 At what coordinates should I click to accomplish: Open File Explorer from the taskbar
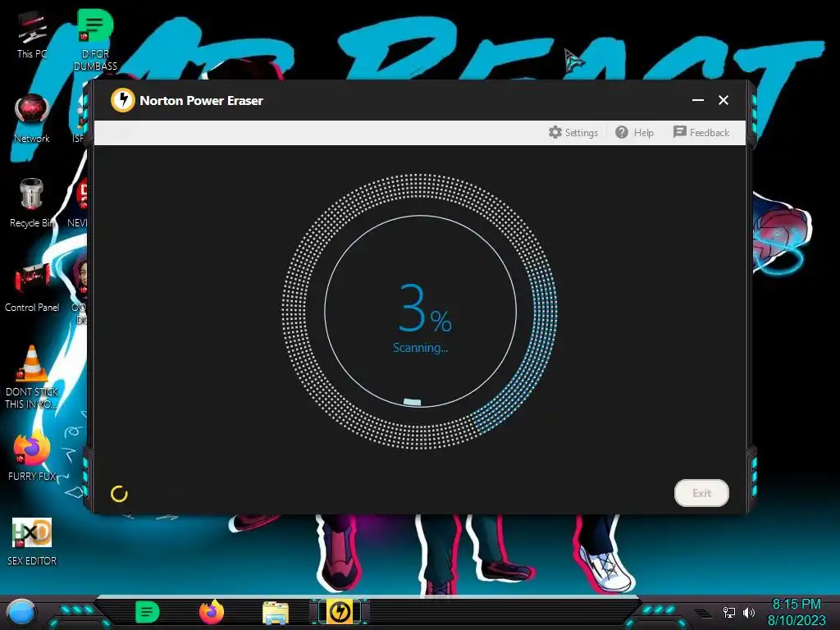pyautogui.click(x=276, y=612)
